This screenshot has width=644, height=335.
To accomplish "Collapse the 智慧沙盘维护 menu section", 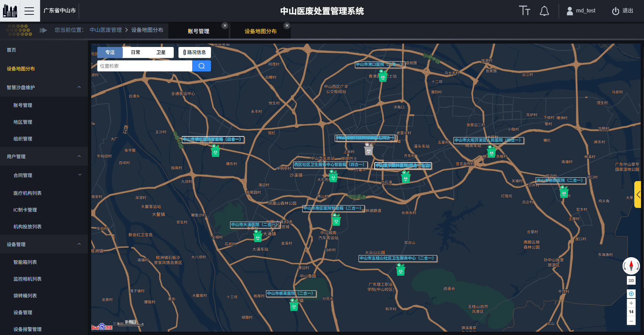I will [x=79, y=88].
